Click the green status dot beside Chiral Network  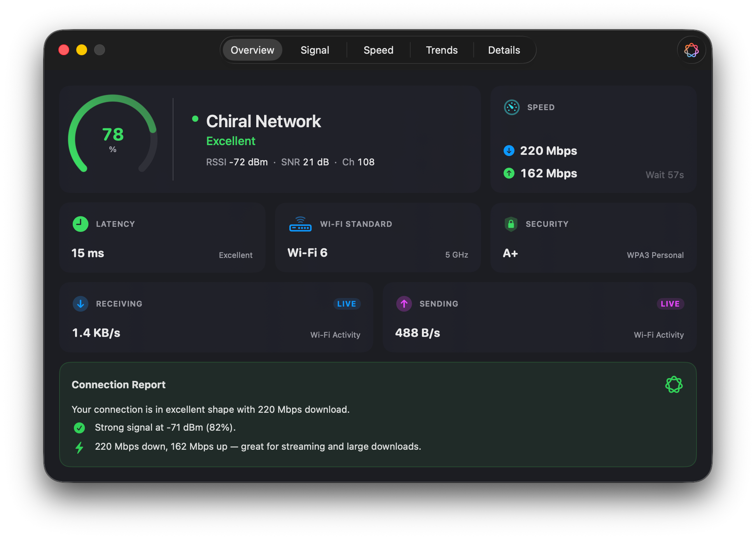(196, 119)
